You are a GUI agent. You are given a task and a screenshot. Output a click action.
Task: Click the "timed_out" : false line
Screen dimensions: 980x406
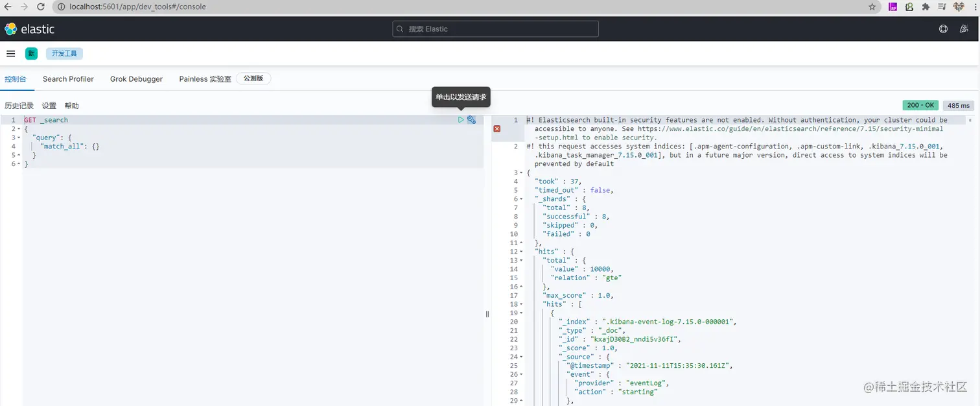(574, 190)
